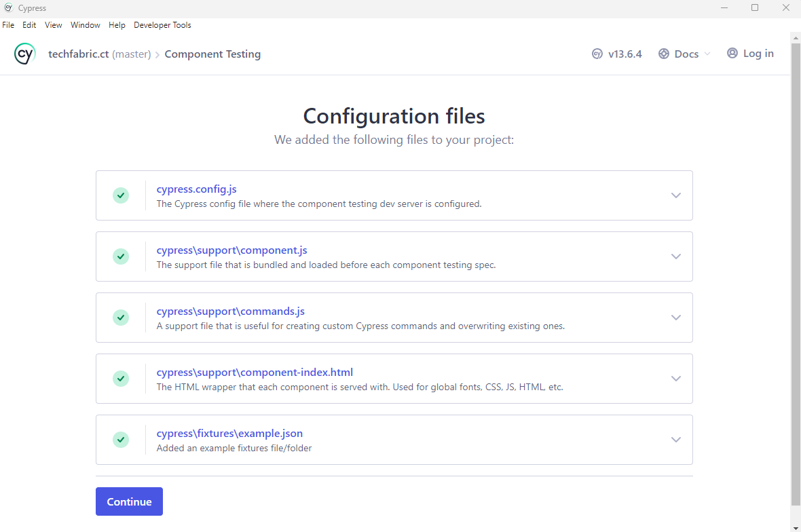
Task: Open the Help menu
Action: [117, 25]
